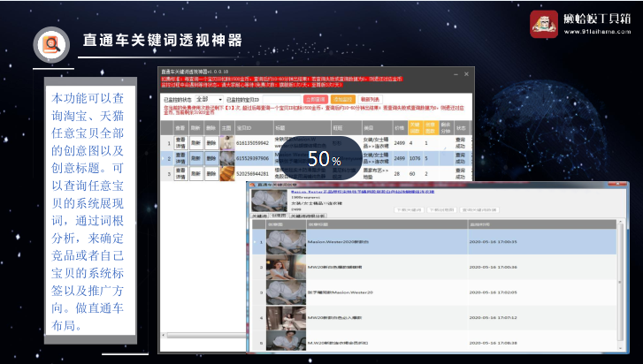Screen dimensions: 643x364
Task: Click 刷新 button in row 1
Action: 196,143
